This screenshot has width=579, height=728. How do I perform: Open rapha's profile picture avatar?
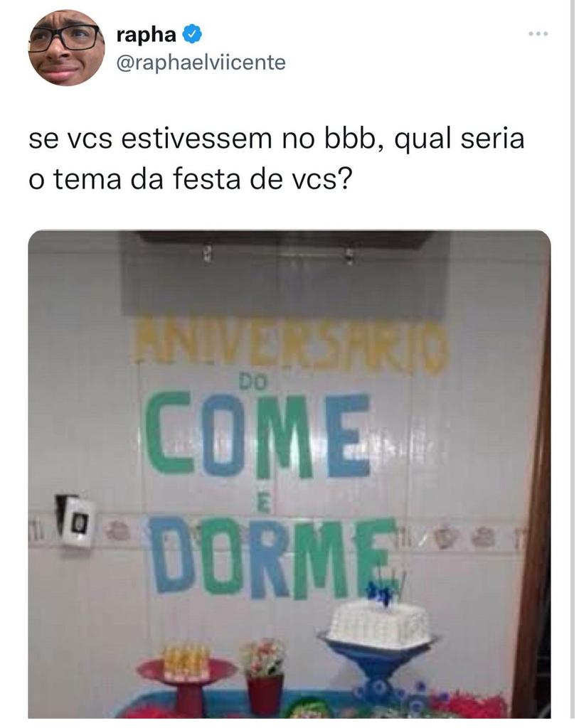click(66, 48)
